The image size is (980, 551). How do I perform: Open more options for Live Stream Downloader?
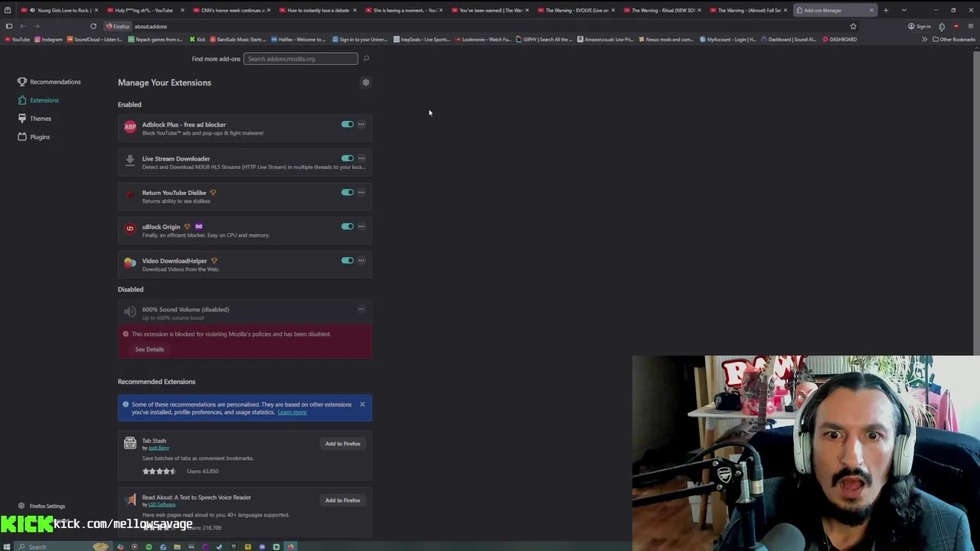point(361,158)
